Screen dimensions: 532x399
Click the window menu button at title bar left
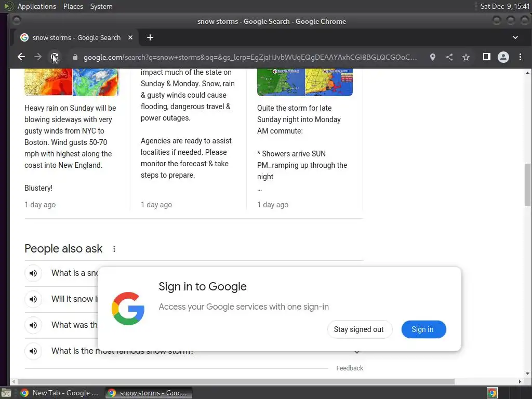(16, 21)
